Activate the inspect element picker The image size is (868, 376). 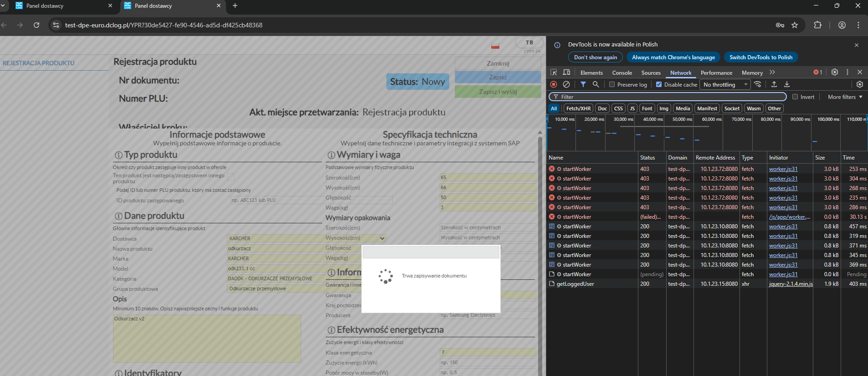(x=554, y=72)
